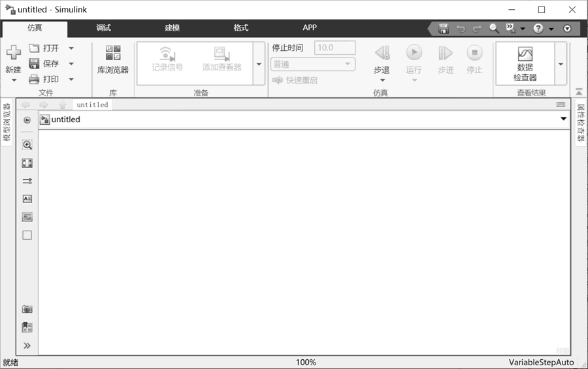Click the 保存 save button
Viewport: 588px width, 369px height.
pos(44,64)
